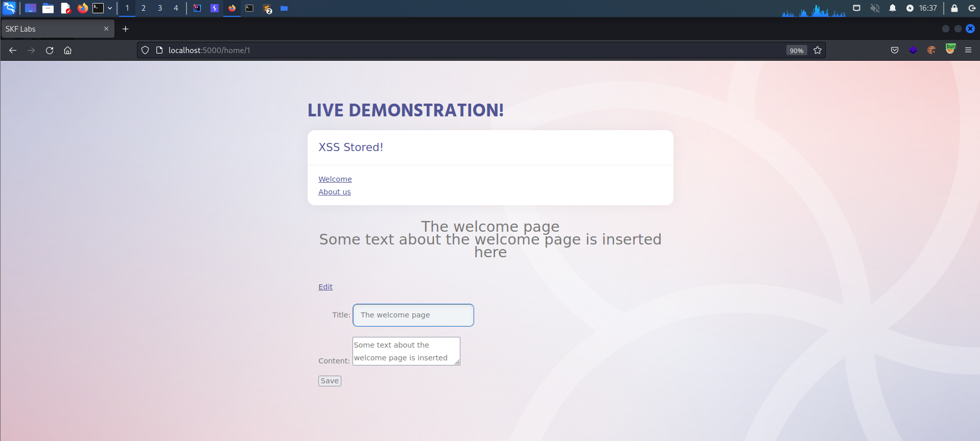Switch to workspace 2
Image resolution: width=980 pixels, height=441 pixels.
point(144,8)
